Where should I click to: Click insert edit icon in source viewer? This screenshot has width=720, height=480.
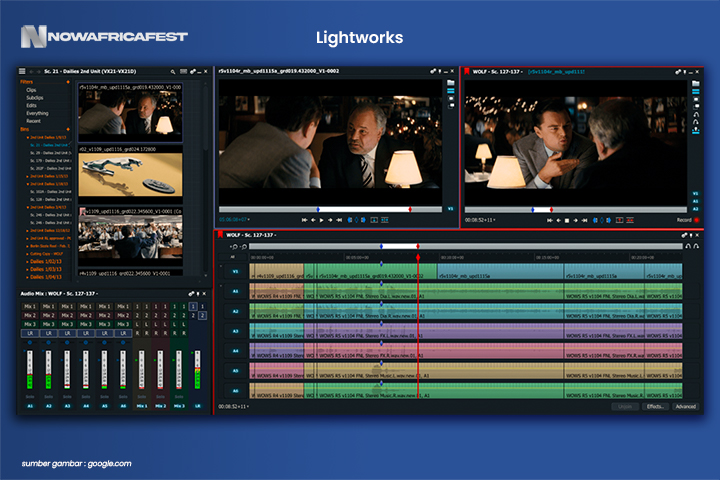(x=374, y=220)
